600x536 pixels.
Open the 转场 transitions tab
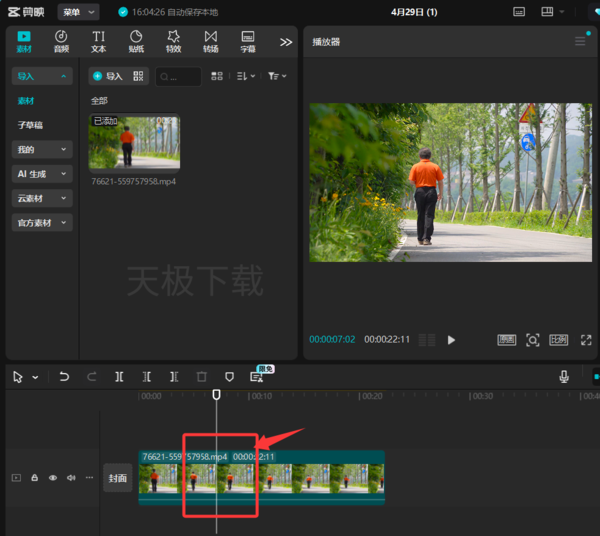click(x=210, y=42)
